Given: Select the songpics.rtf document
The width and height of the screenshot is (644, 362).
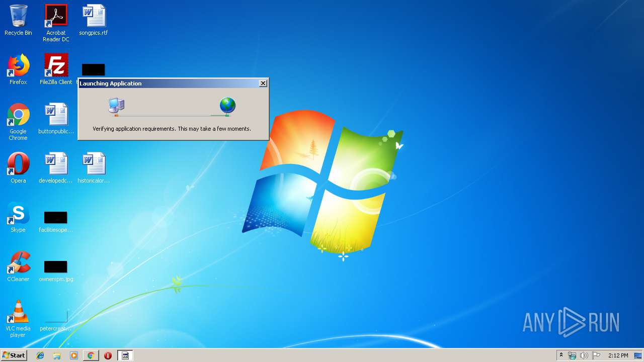Looking at the screenshot, I should [x=94, y=20].
